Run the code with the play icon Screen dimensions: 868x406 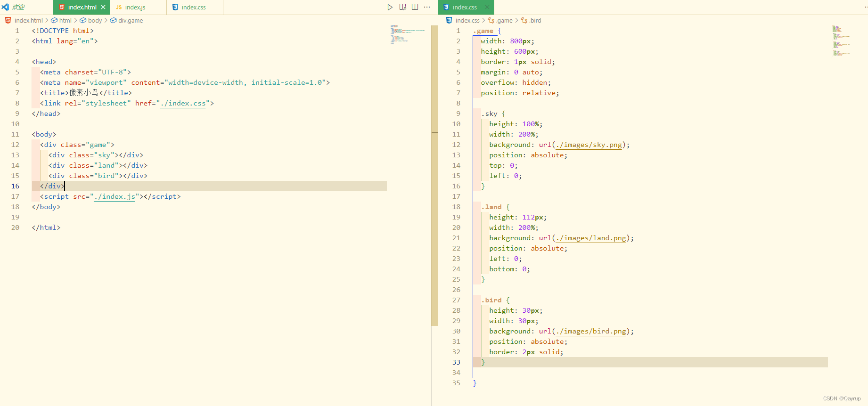390,7
